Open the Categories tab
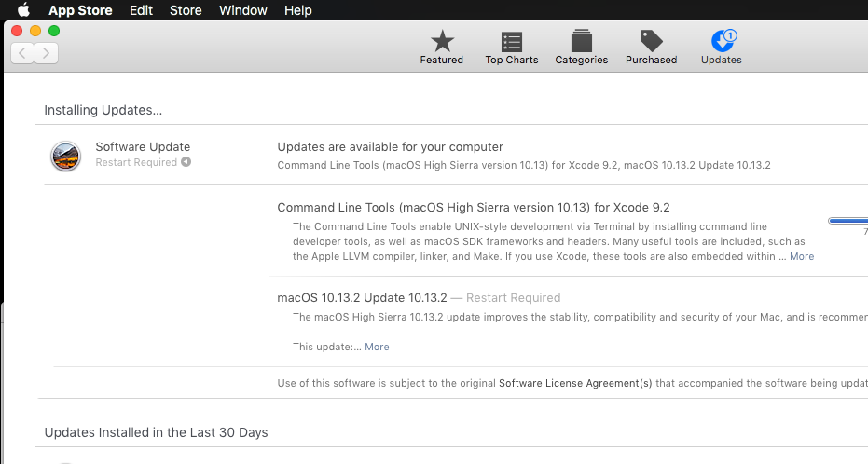Image resolution: width=868 pixels, height=464 pixels. pos(581,48)
